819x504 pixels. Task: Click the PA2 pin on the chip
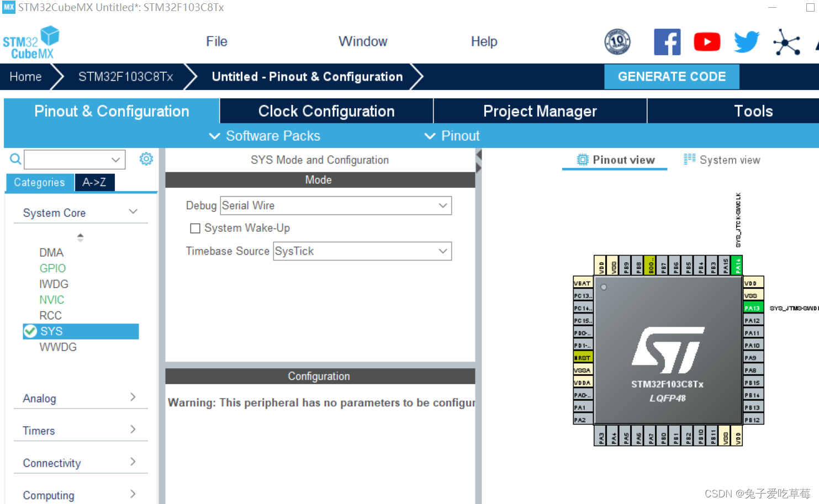583,420
